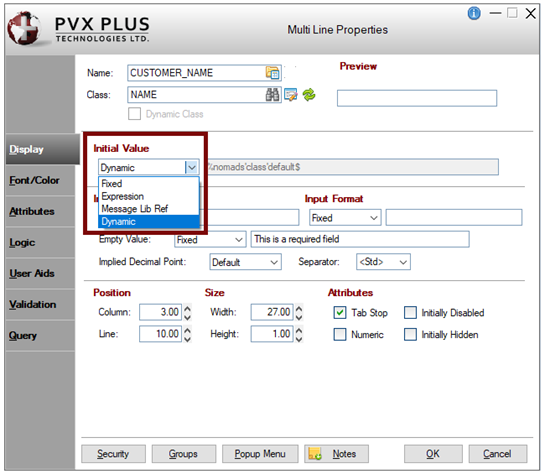Uncheck the Tab Stop checkbox

340,312
